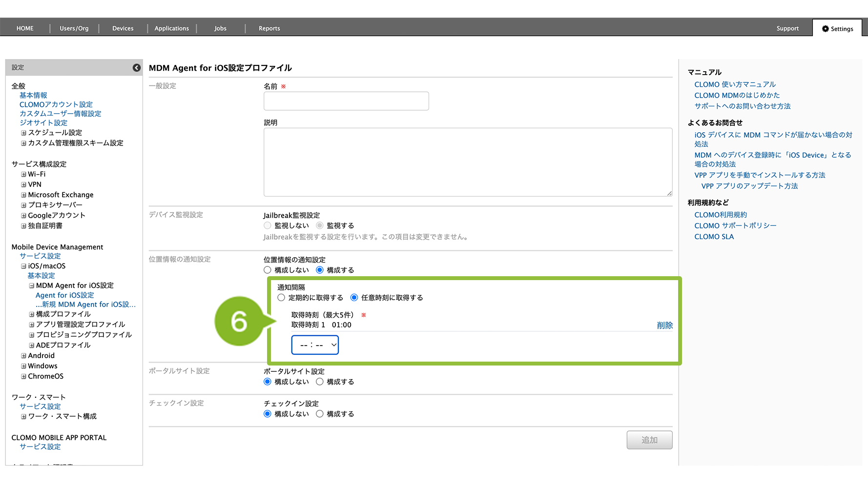
Task: Click the 追加 button
Action: (x=649, y=440)
